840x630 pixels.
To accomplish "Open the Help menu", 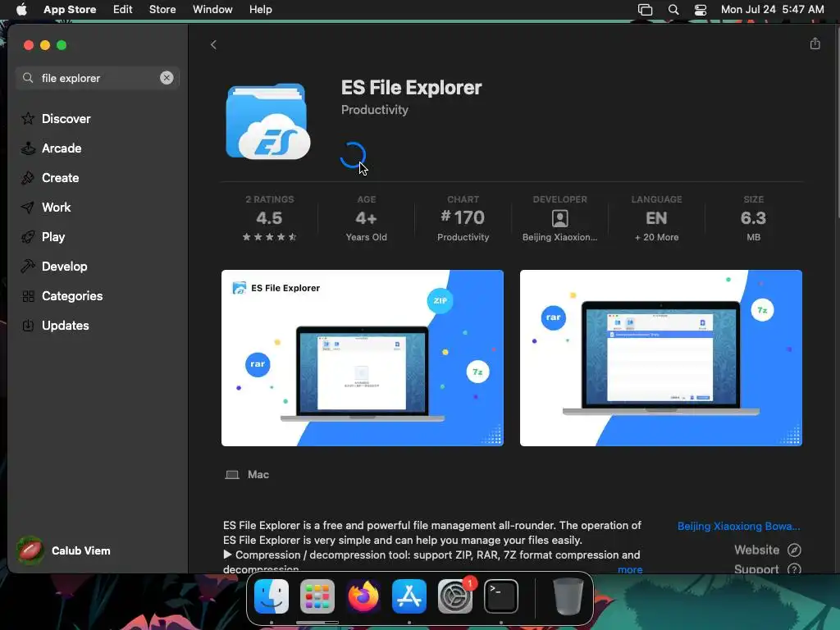I will (x=260, y=10).
